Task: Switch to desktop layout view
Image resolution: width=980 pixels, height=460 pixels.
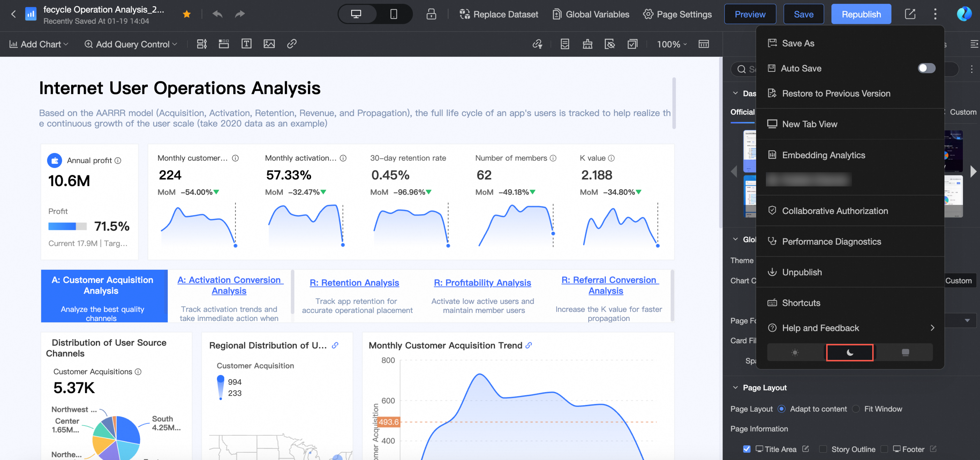Action: click(x=356, y=14)
